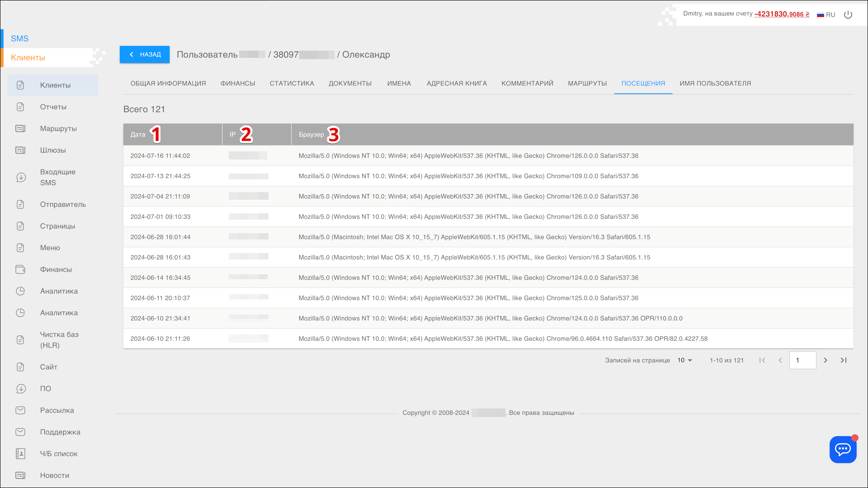Click Ч/Б список contacts icon
Viewport: 868px width, 488px height.
pyautogui.click(x=21, y=454)
